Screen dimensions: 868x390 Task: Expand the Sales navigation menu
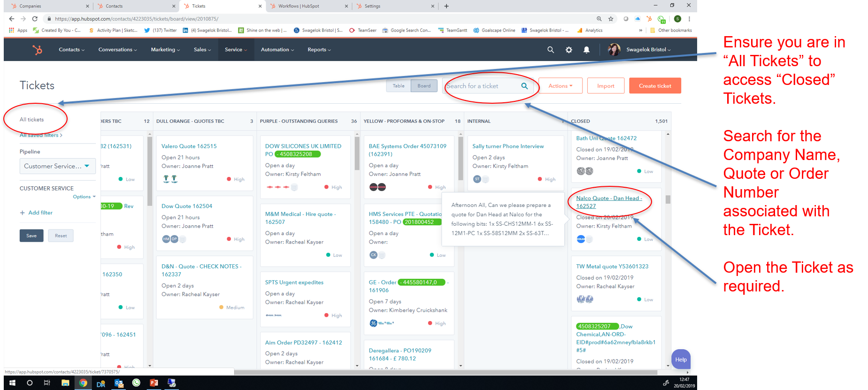click(x=202, y=50)
